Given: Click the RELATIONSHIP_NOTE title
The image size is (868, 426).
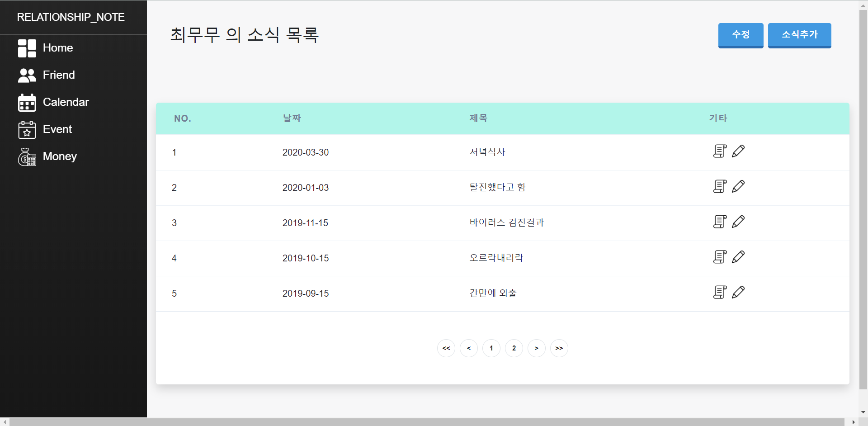Looking at the screenshot, I should coord(71,17).
